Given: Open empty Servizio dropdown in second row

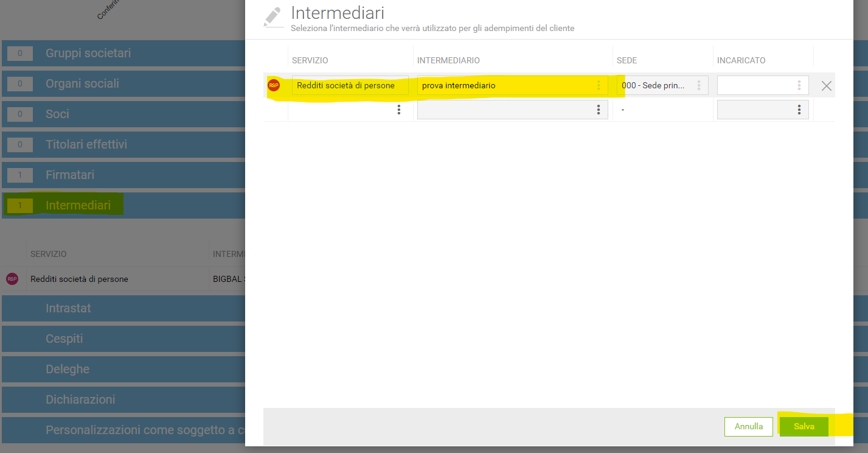Looking at the screenshot, I should [x=399, y=110].
